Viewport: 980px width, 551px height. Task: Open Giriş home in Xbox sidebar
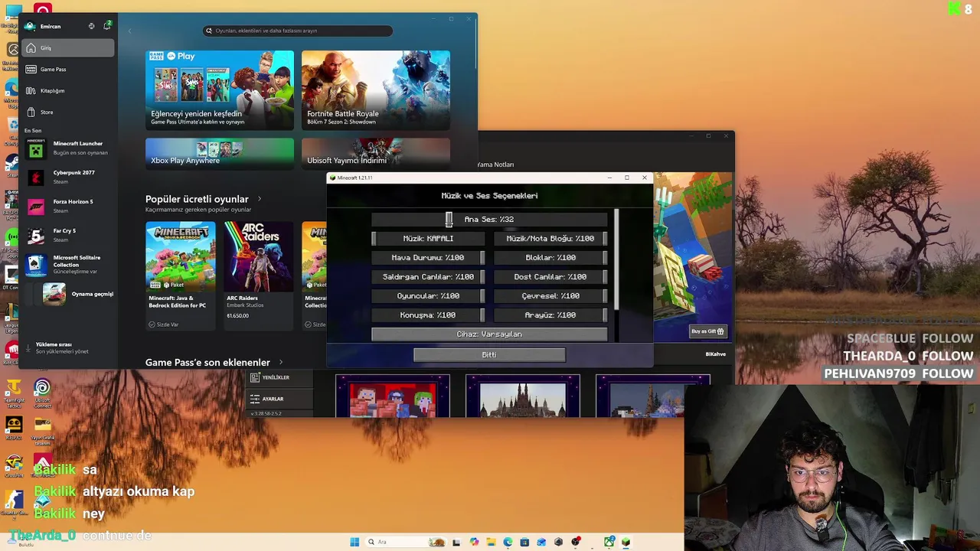click(68, 48)
